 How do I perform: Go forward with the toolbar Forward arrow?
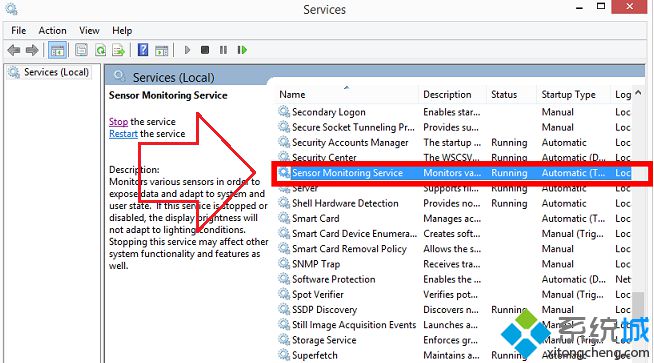coord(32,50)
